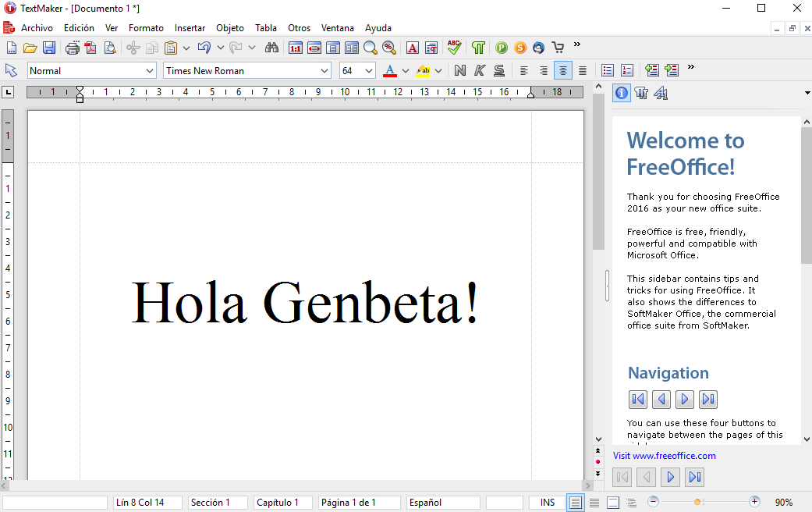This screenshot has height=512, width=812.
Task: Apply the yellow highlight color
Action: pos(423,70)
